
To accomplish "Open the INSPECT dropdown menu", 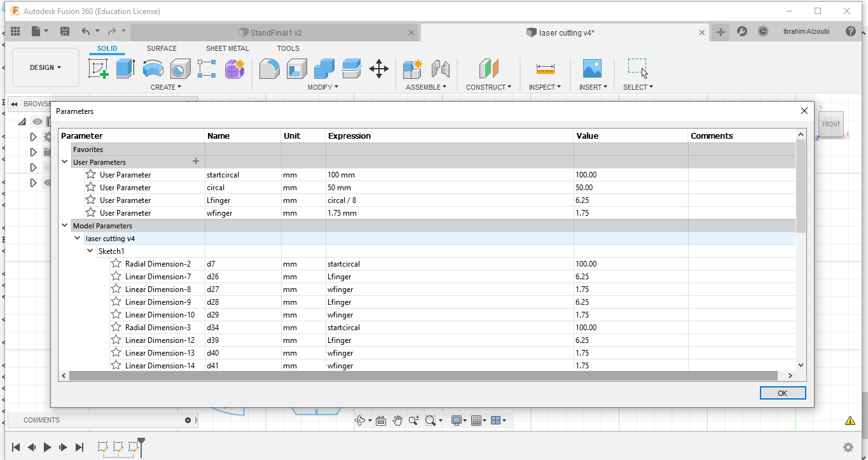I will click(x=545, y=87).
